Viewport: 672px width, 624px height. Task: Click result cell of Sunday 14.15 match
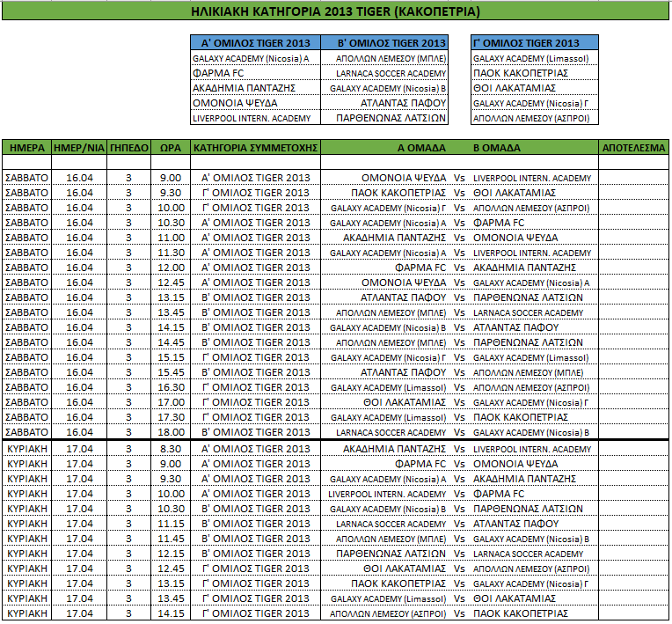633,613
